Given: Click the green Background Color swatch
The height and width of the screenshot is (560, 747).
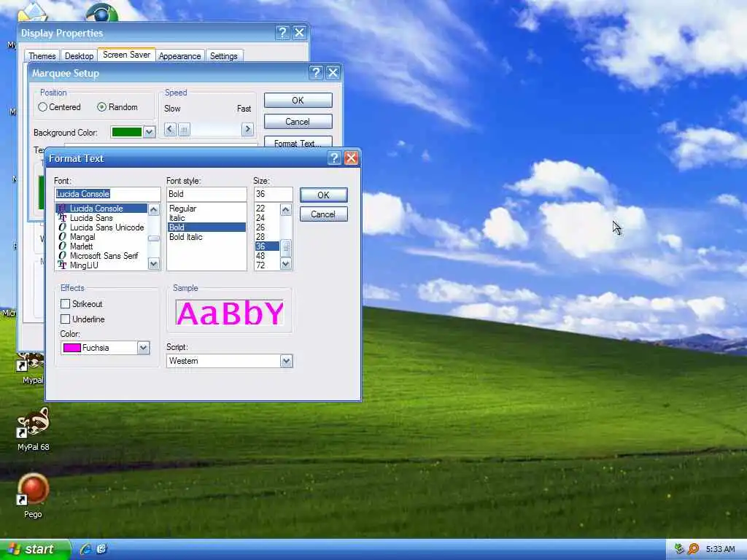Looking at the screenshot, I should click(127, 133).
